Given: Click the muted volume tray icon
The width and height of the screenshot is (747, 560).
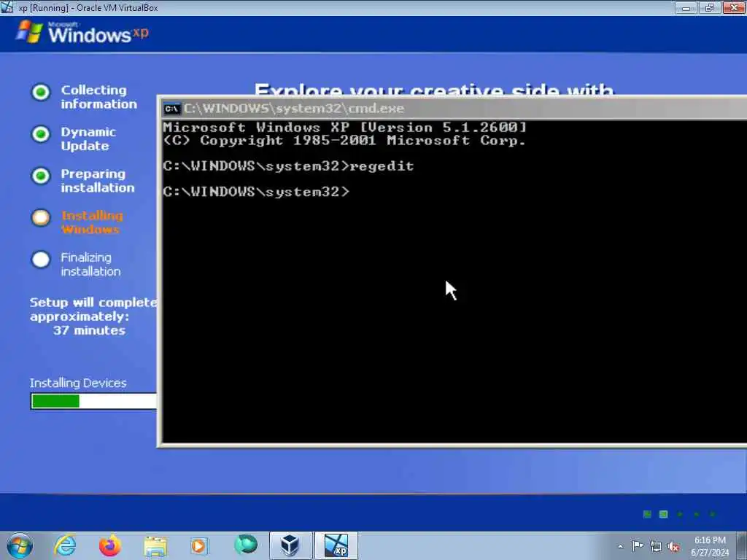Looking at the screenshot, I should coord(673,546).
